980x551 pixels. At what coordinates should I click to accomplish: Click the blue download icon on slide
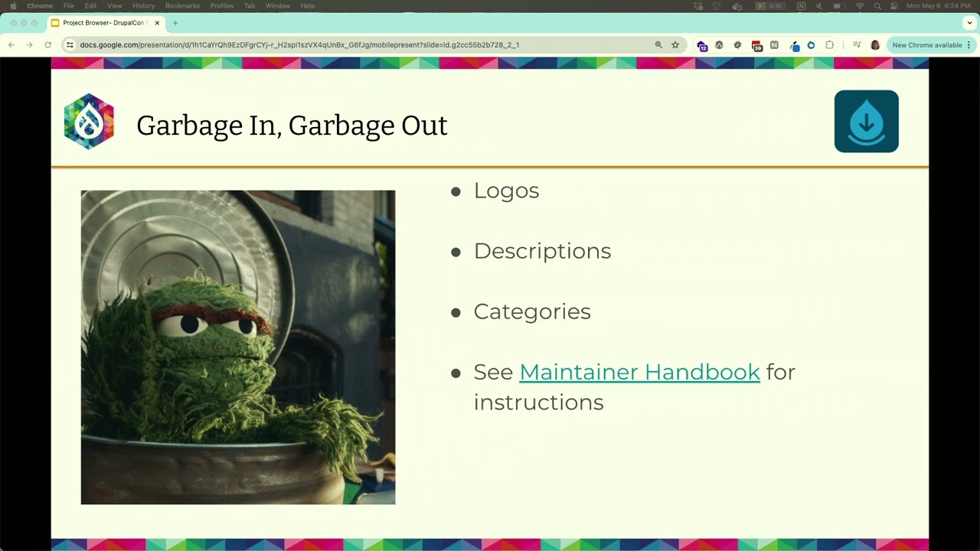867,122
